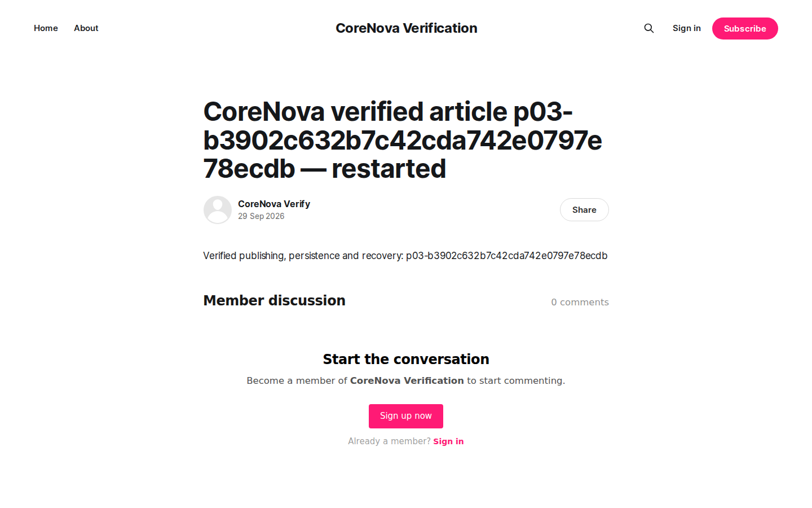Open the search magnifier icon
Screen dimensions: 812x508
pyautogui.click(x=649, y=28)
